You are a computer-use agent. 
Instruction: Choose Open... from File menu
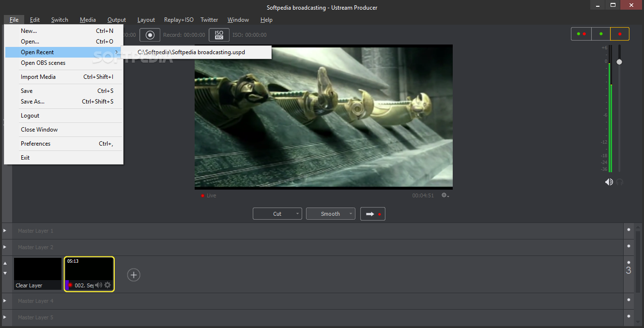[64, 42]
